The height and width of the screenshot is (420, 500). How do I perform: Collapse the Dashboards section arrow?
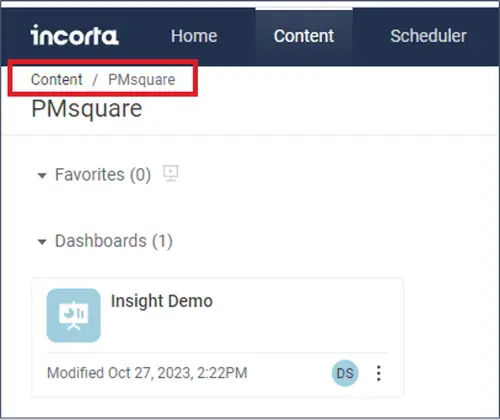pos(42,242)
